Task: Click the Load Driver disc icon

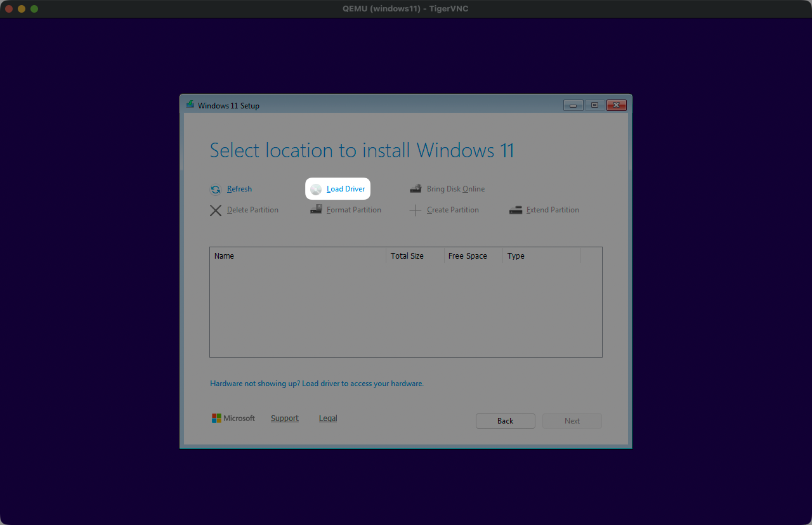Action: coord(316,190)
